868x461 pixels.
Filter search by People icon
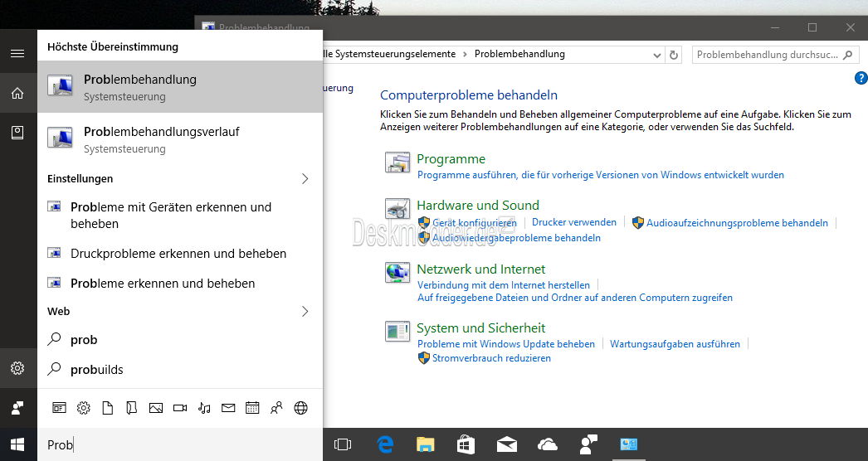276,408
